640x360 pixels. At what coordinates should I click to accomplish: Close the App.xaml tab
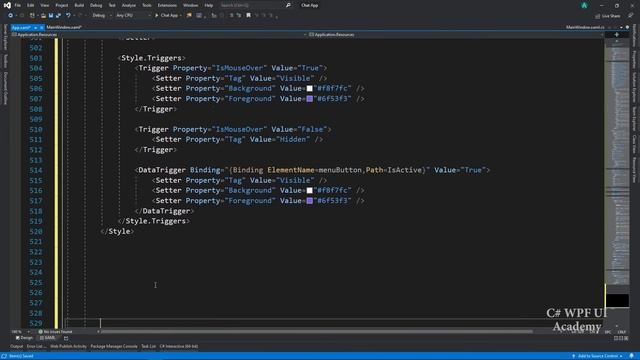pyautogui.click(x=42, y=27)
